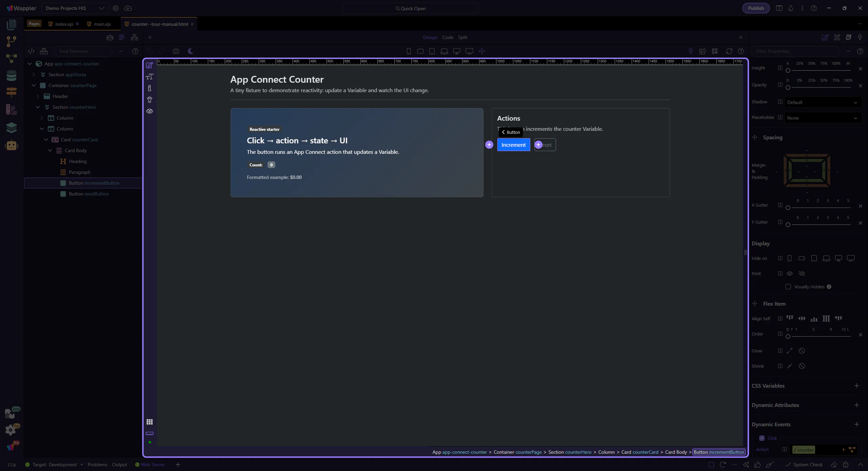Expand the Section appStores tree node
Image resolution: width=868 pixels, height=471 pixels.
[34, 75]
